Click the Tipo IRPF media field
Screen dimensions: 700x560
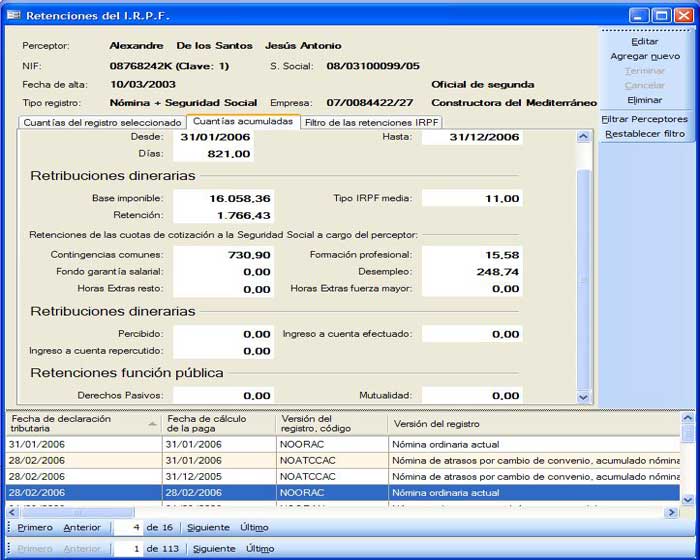click(470, 199)
